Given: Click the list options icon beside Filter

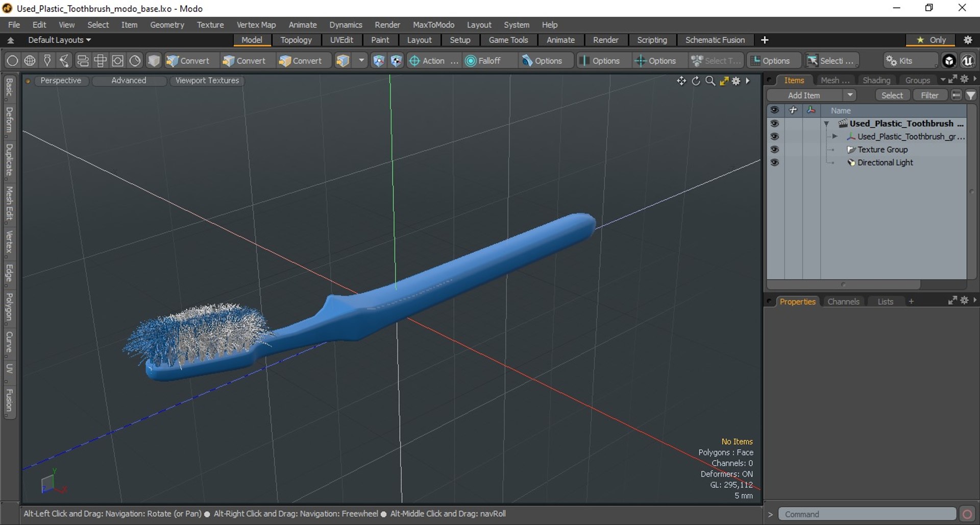Looking at the screenshot, I should coord(956,96).
